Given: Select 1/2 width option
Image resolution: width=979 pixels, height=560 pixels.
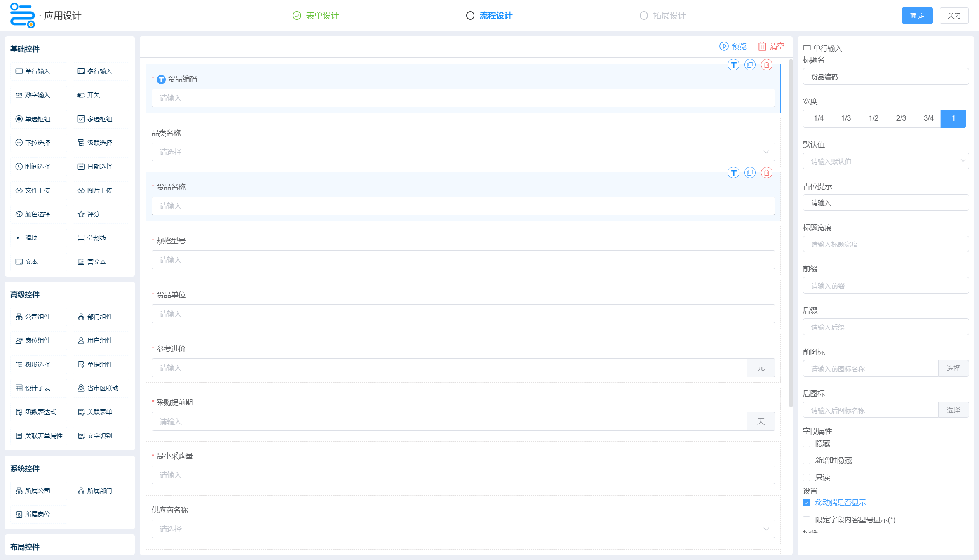Looking at the screenshot, I should (x=873, y=118).
